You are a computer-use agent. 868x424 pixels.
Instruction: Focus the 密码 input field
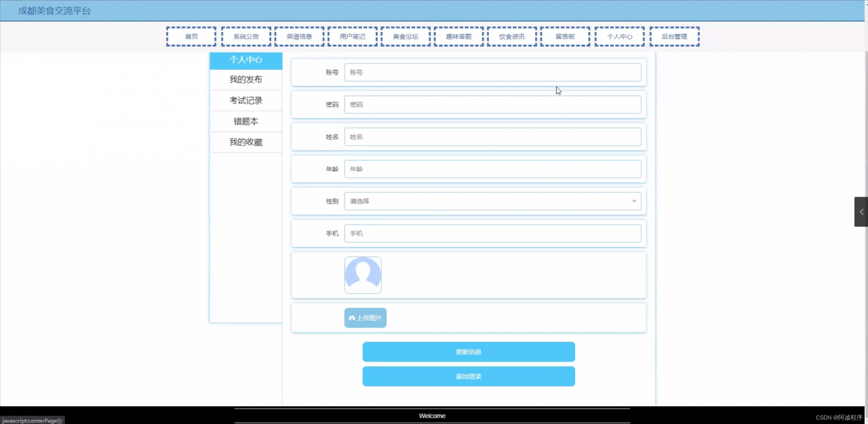(x=492, y=105)
